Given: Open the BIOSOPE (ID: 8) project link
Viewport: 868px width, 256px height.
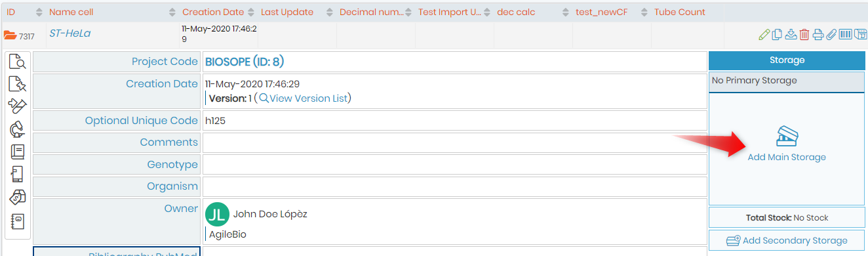Looking at the screenshot, I should (x=245, y=62).
